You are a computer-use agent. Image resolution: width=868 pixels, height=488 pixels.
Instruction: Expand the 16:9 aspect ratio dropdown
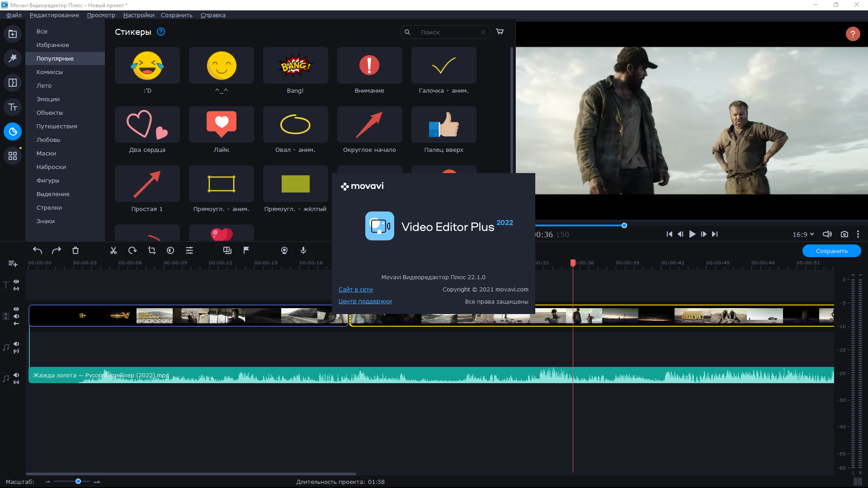point(803,235)
